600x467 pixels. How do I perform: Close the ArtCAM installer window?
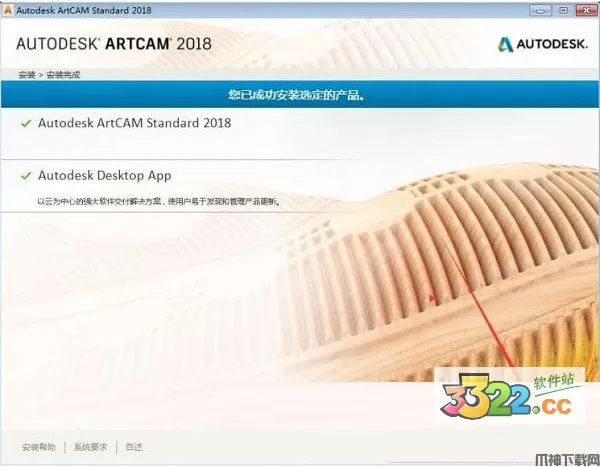click(x=586, y=10)
